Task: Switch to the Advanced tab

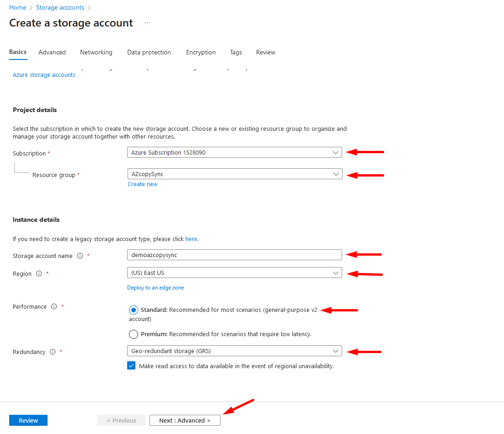Action: click(52, 52)
